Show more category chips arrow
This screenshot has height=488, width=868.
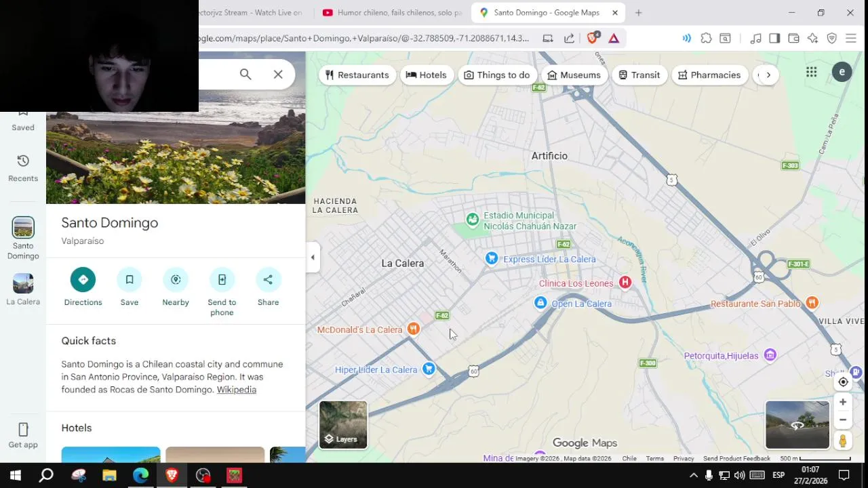tap(768, 75)
